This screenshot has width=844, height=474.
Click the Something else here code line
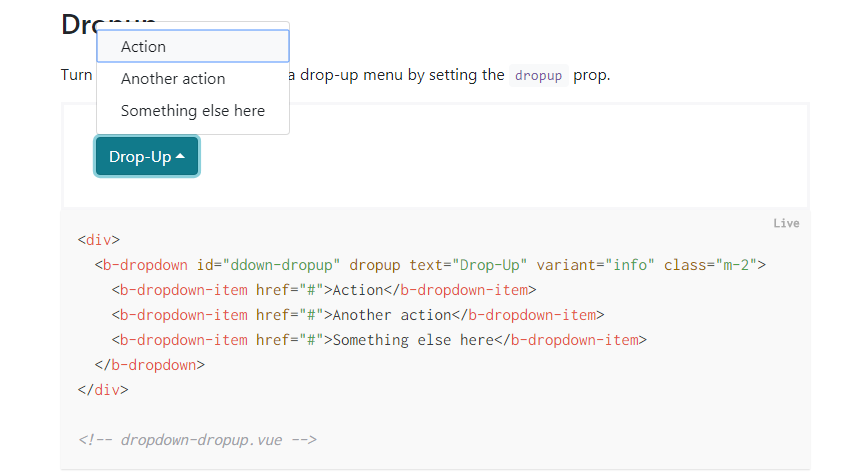click(x=379, y=340)
